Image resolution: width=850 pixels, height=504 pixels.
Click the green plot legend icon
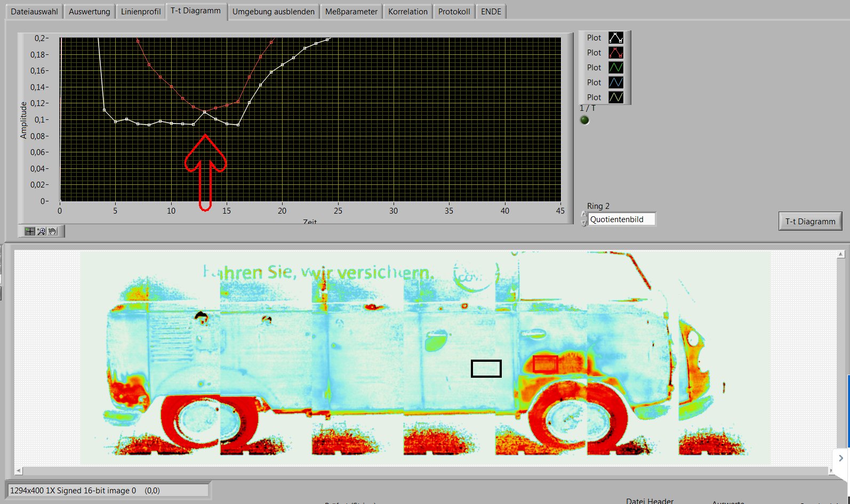(616, 68)
